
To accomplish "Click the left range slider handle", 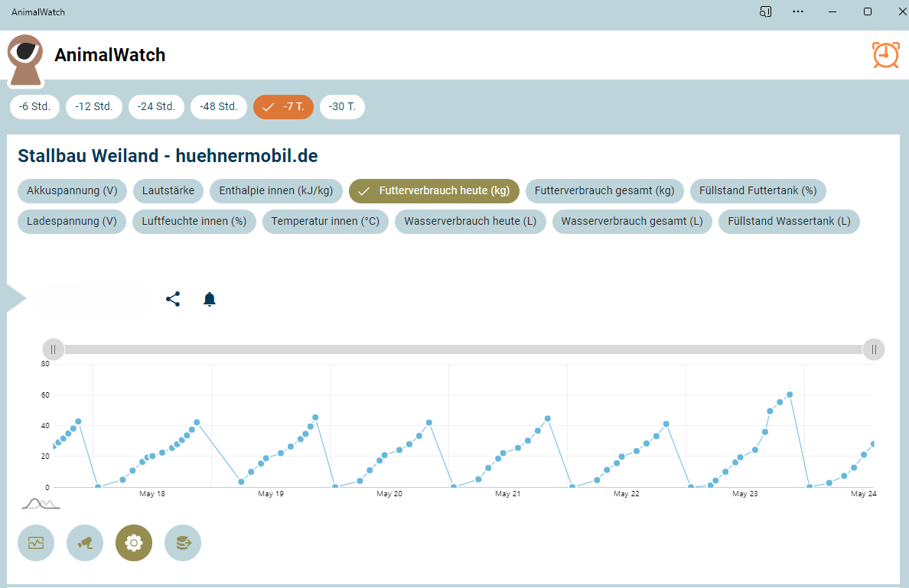I will click(54, 349).
